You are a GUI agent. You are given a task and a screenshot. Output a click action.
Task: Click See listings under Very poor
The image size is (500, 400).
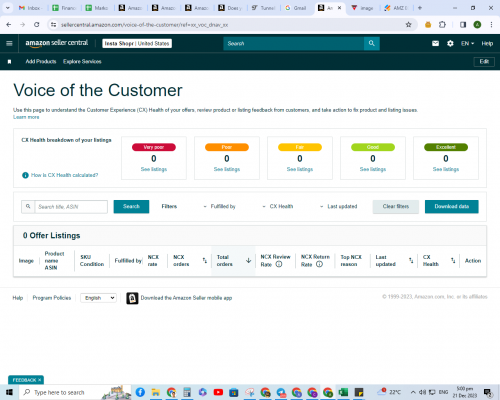click(154, 169)
